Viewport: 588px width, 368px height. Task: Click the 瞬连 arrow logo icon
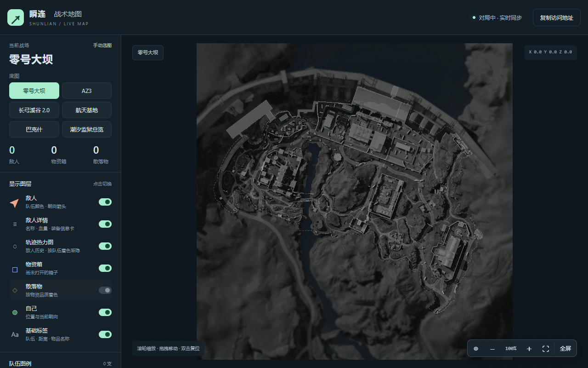[16, 17]
